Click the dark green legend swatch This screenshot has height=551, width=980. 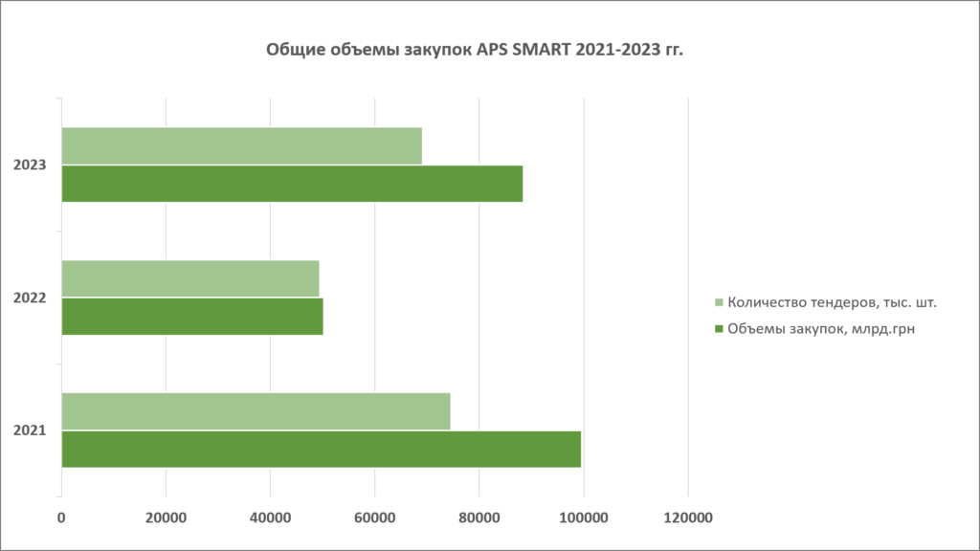pyautogui.click(x=720, y=330)
